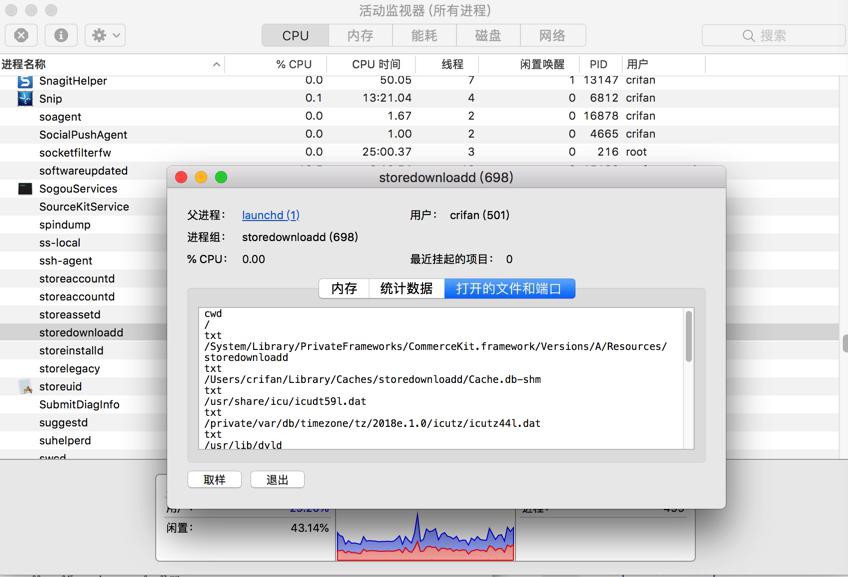The image size is (848, 577).
Task: Select the storeassetd process row
Action: pos(83,314)
